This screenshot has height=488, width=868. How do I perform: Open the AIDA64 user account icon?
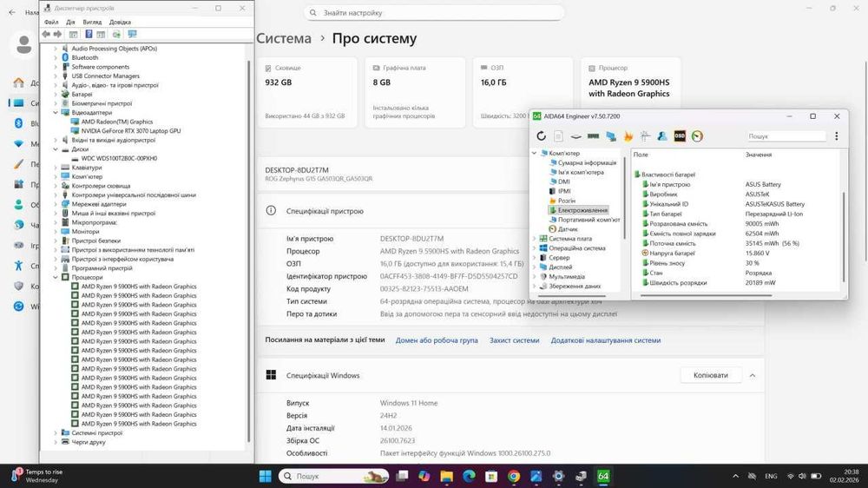[x=662, y=135]
